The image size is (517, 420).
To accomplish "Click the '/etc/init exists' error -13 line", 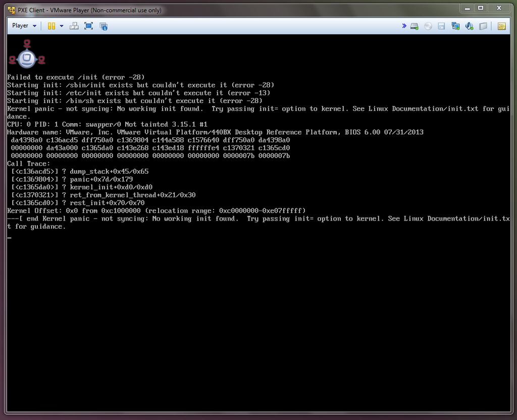I will pyautogui.click(x=139, y=93).
